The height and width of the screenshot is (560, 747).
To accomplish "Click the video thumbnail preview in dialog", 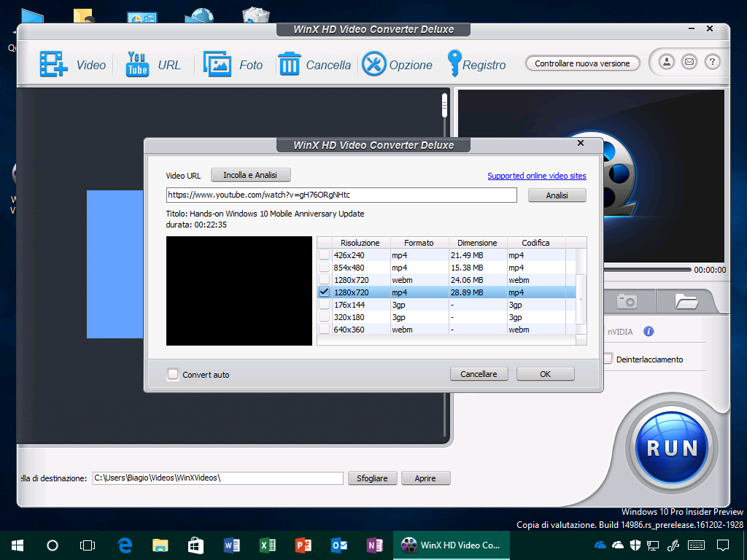I will coord(239,291).
